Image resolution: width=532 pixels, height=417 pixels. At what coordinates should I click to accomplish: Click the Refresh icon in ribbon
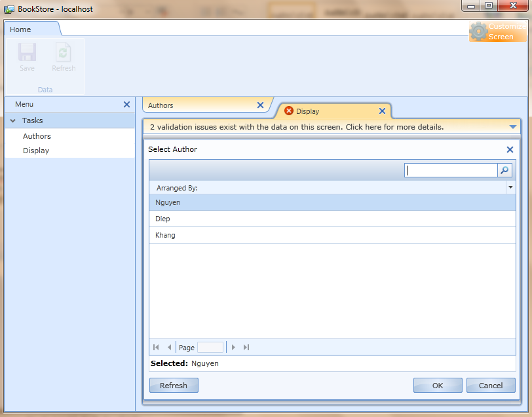click(x=64, y=54)
